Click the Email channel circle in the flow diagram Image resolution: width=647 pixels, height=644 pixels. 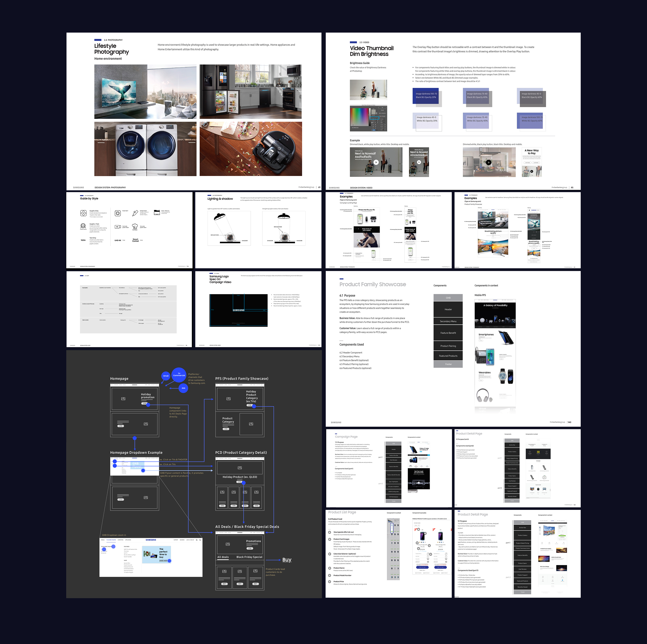(x=166, y=376)
